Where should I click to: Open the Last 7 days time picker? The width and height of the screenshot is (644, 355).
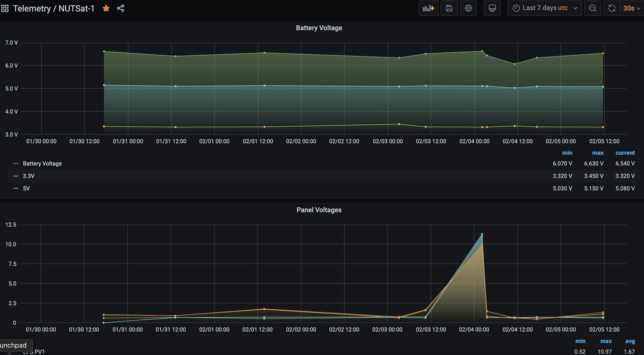[x=544, y=8]
